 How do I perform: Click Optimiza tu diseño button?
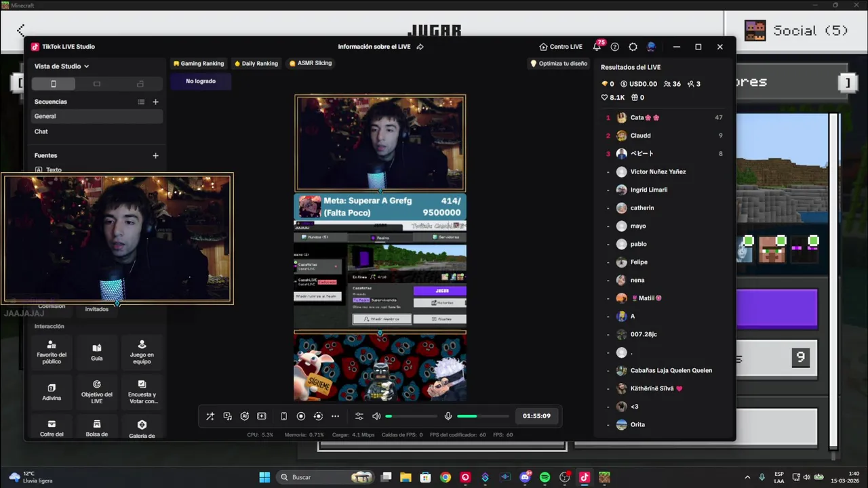[559, 63]
